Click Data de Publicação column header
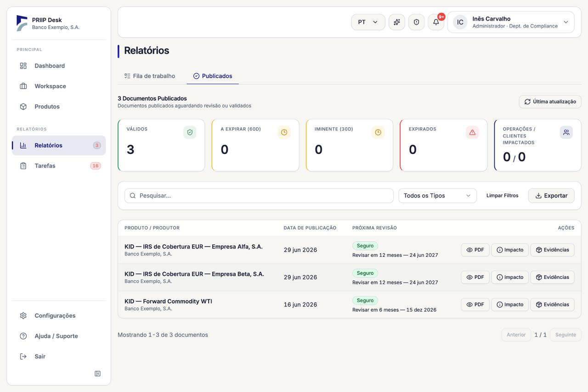This screenshot has height=392, width=588. 310,228
